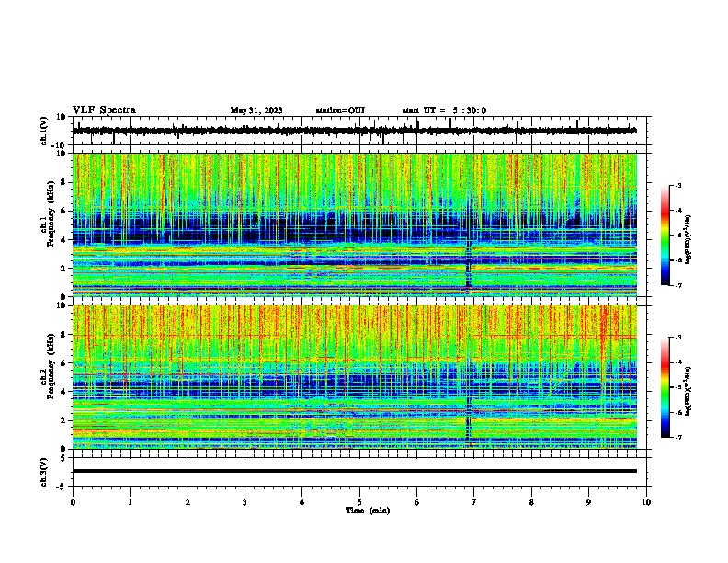Click the ch.1 "Frequency (kHz)" axis label

[51, 213]
